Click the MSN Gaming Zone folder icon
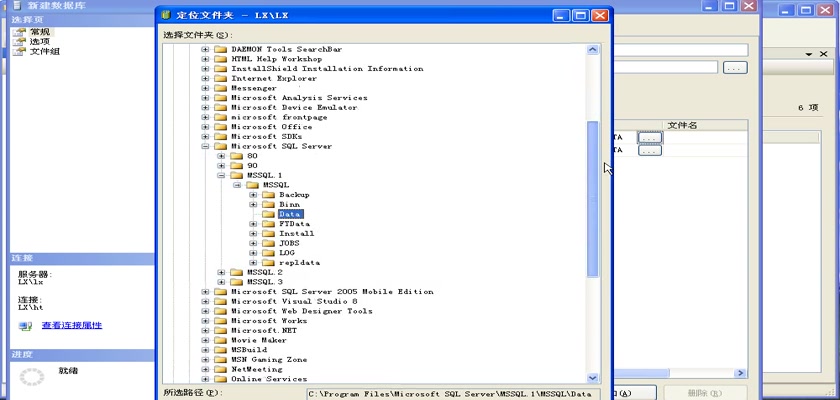The height and width of the screenshot is (400, 840). 220,360
